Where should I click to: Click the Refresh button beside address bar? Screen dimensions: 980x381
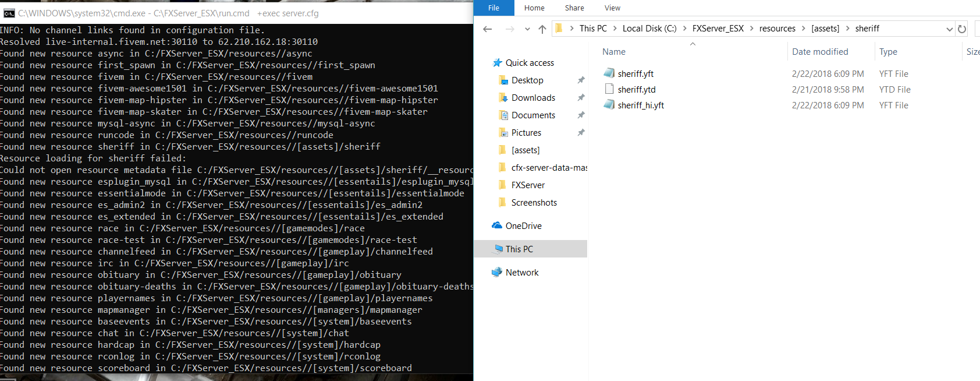point(962,29)
